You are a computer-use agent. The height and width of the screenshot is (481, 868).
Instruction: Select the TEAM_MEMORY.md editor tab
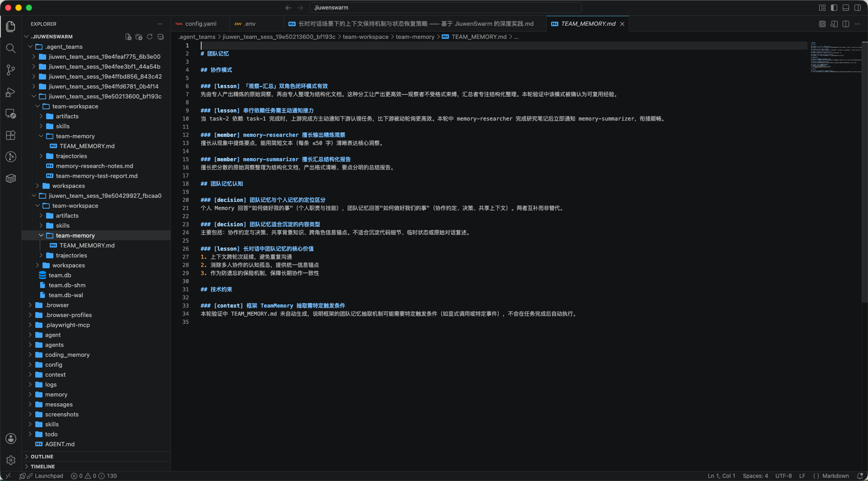(588, 24)
